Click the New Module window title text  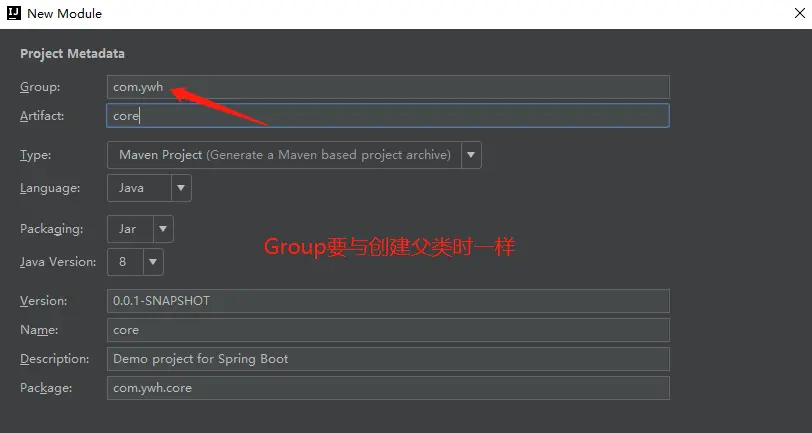click(64, 13)
